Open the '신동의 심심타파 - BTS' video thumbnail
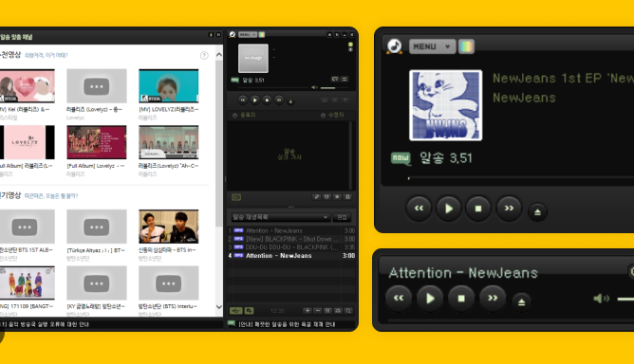This screenshot has width=634, height=364. (x=169, y=227)
